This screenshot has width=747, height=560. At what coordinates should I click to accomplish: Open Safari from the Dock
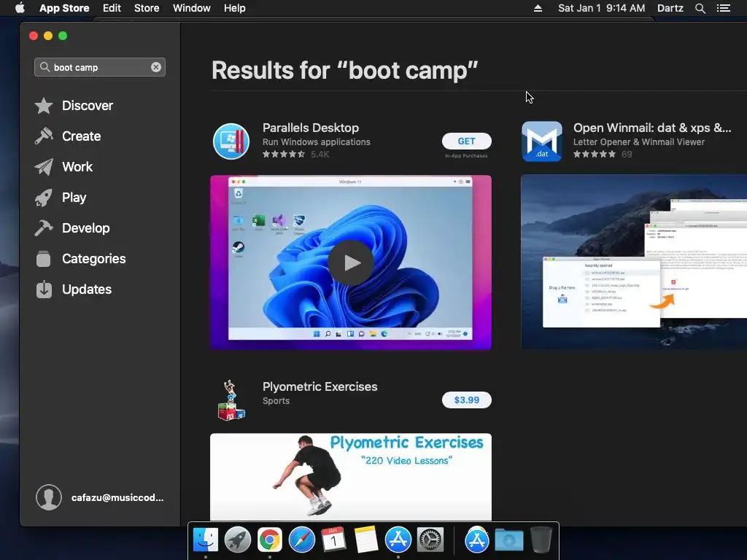click(301, 540)
